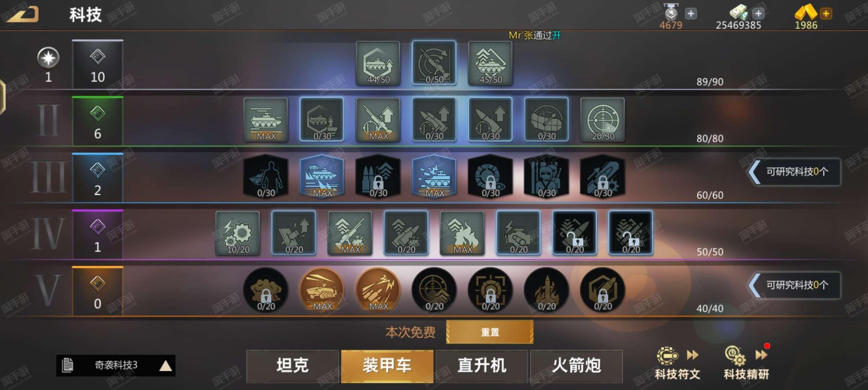Screen dimensions: 868x390
Task: Select the tier II point box showing 6
Action: 97,121
